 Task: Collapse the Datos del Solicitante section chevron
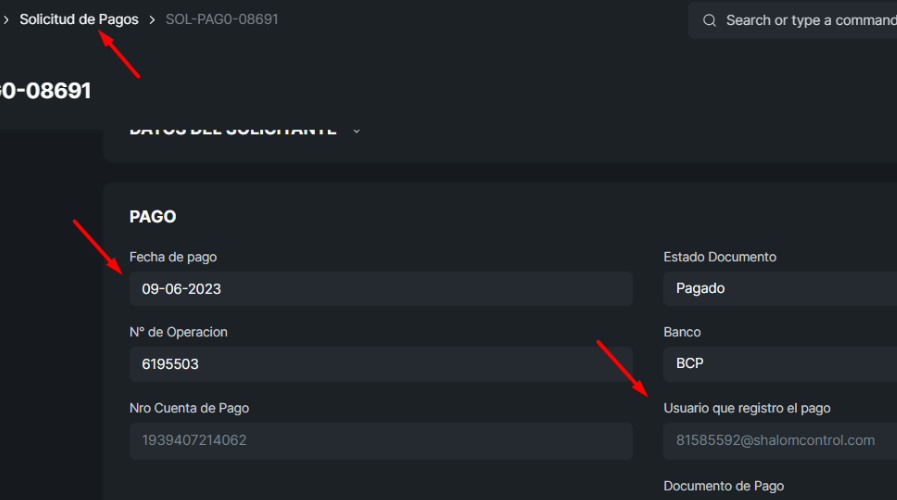pyautogui.click(x=356, y=131)
